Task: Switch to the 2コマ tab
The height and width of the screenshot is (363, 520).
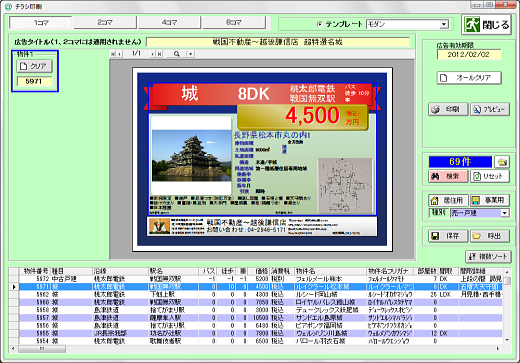Action: coord(105,22)
